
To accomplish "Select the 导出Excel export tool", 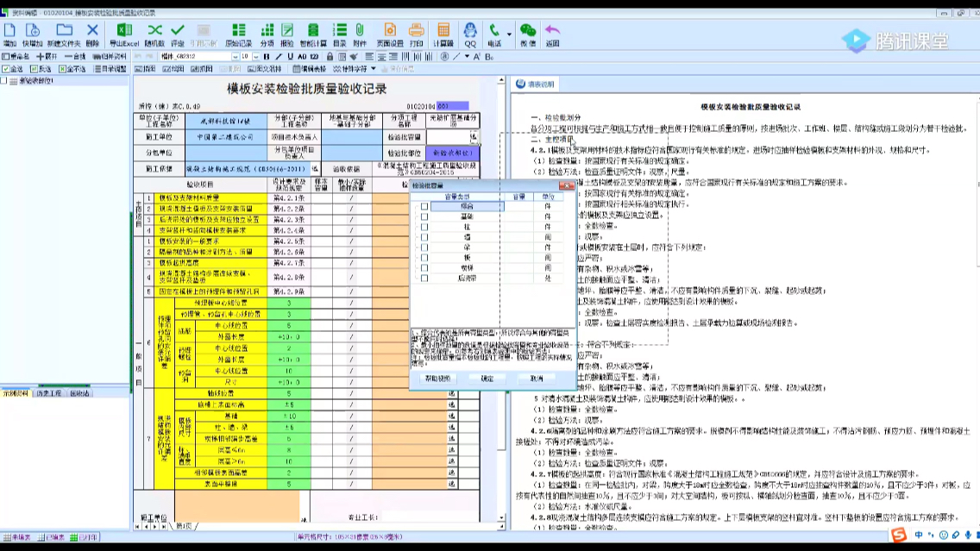I will 125,34.
